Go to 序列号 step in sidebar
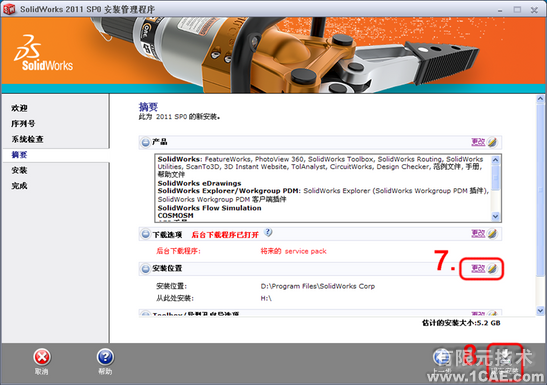The image size is (547, 385). 23,123
